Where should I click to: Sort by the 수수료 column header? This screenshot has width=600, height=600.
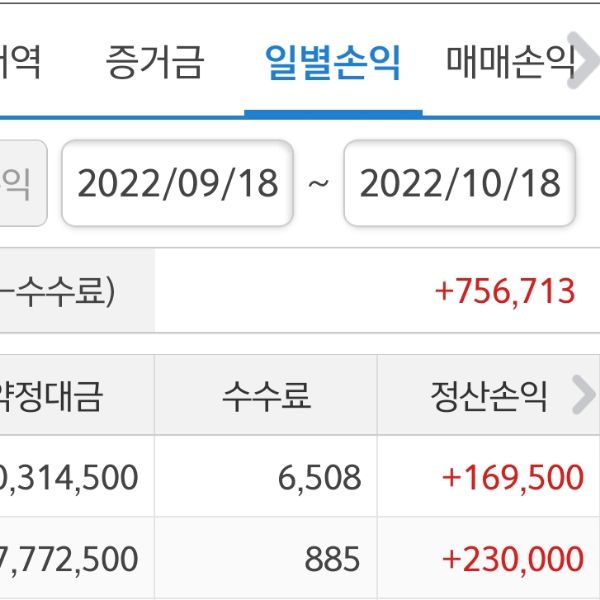tap(266, 397)
